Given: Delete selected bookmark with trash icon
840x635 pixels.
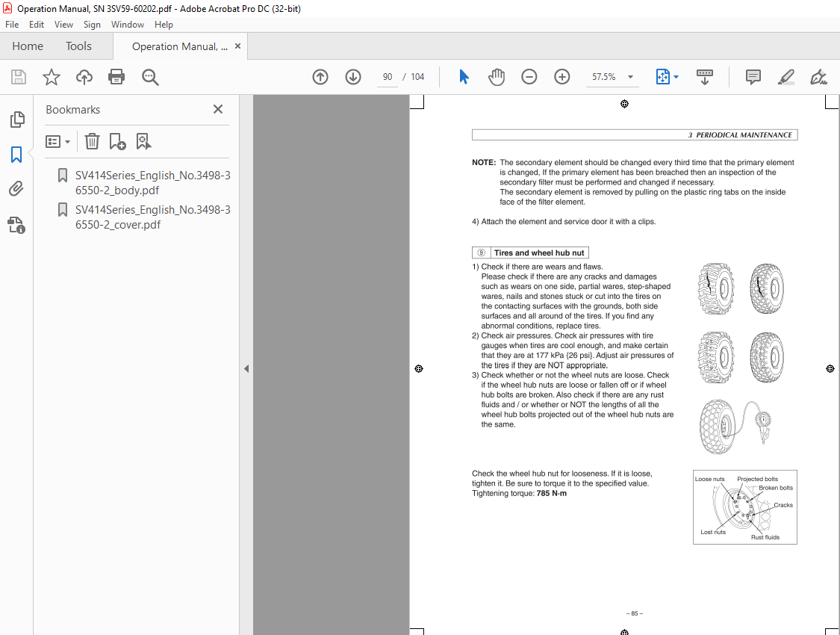Looking at the screenshot, I should coord(92,141).
